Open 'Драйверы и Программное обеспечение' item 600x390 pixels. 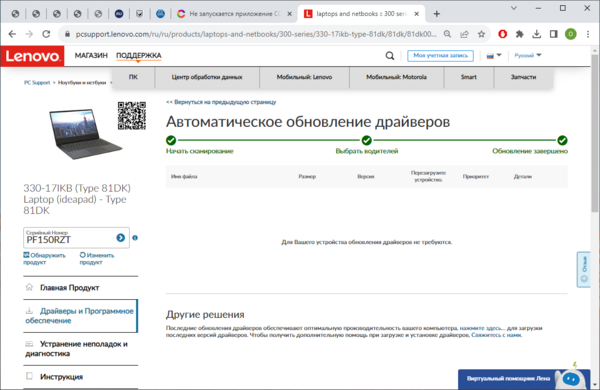coord(80,316)
